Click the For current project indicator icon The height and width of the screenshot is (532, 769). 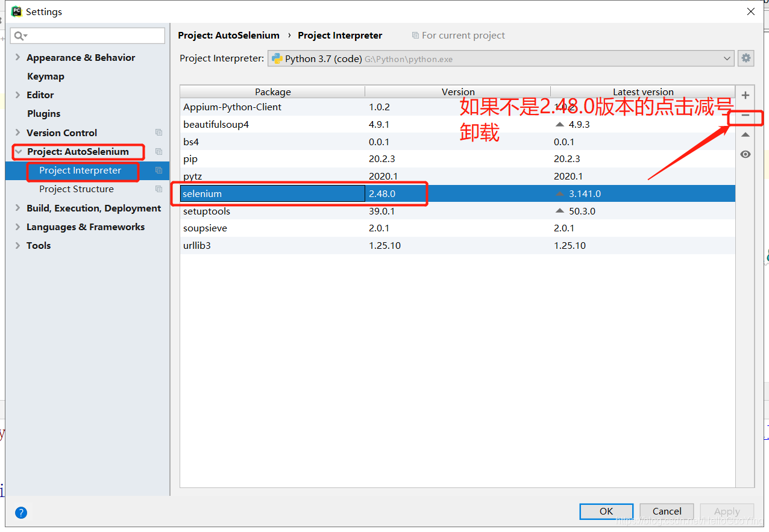[415, 36]
